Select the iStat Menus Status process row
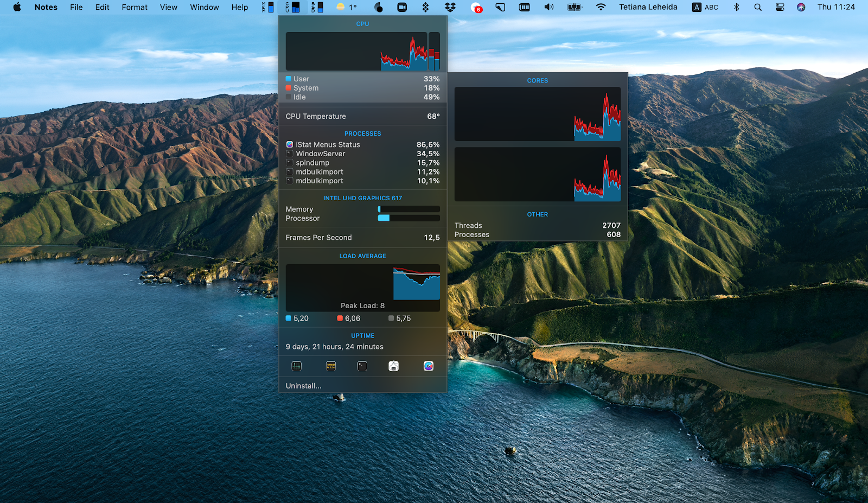Viewport: 868px width, 503px height. (x=363, y=145)
